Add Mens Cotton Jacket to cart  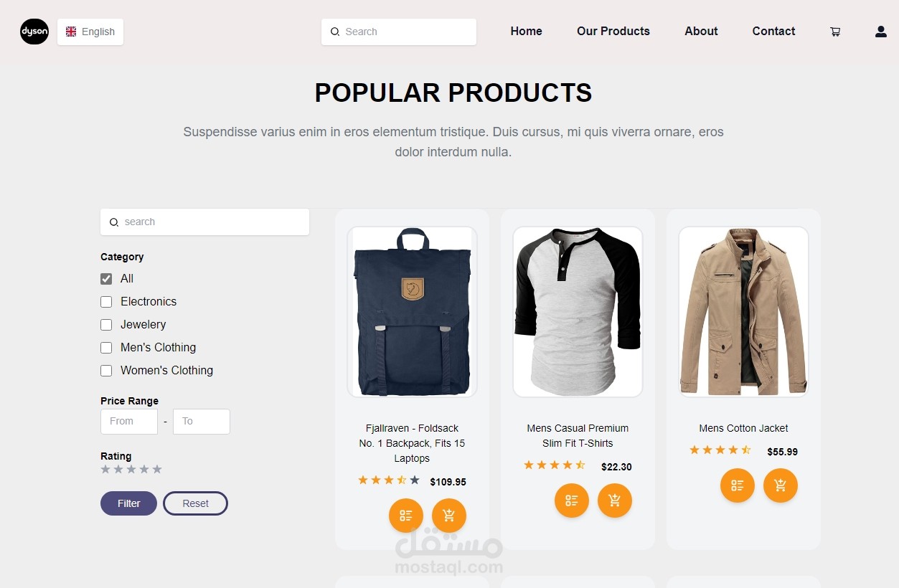pyautogui.click(x=781, y=485)
